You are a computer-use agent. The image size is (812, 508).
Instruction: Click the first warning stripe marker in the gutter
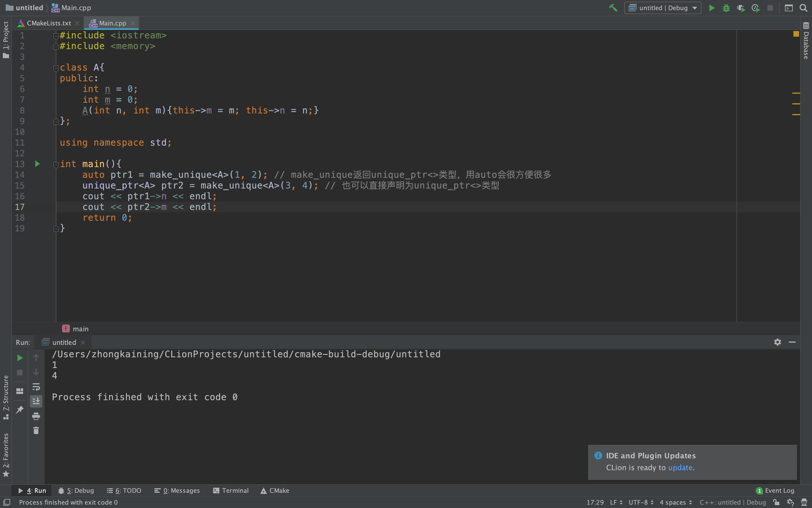(x=796, y=93)
